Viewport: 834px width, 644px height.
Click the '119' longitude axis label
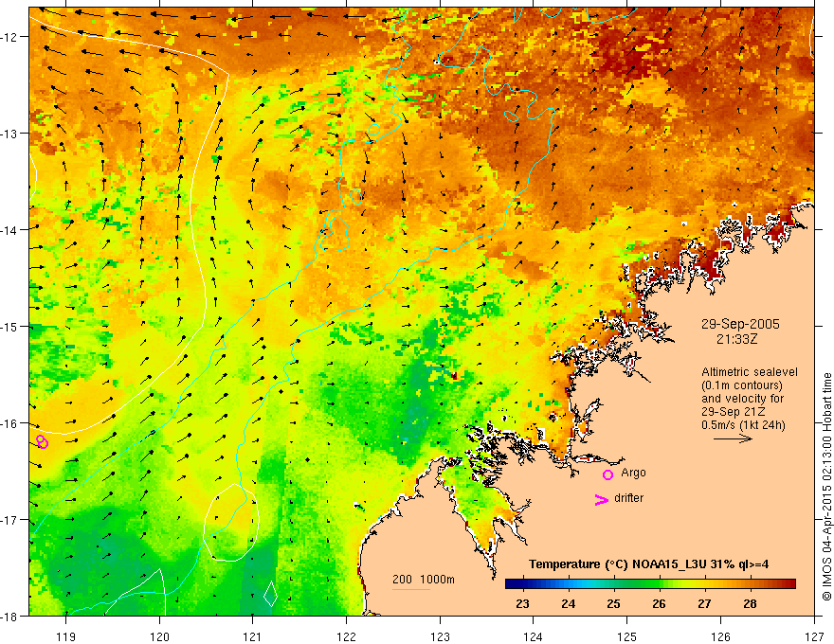click(66, 636)
